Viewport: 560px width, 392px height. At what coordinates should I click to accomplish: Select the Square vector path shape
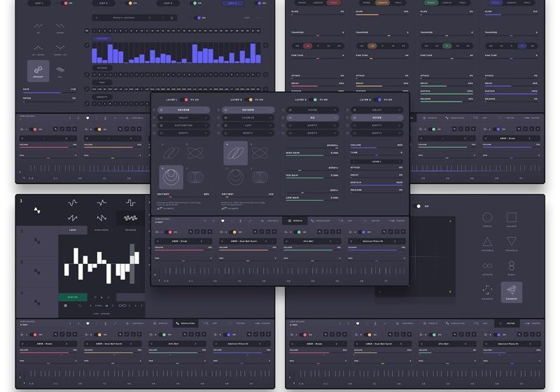(x=512, y=218)
